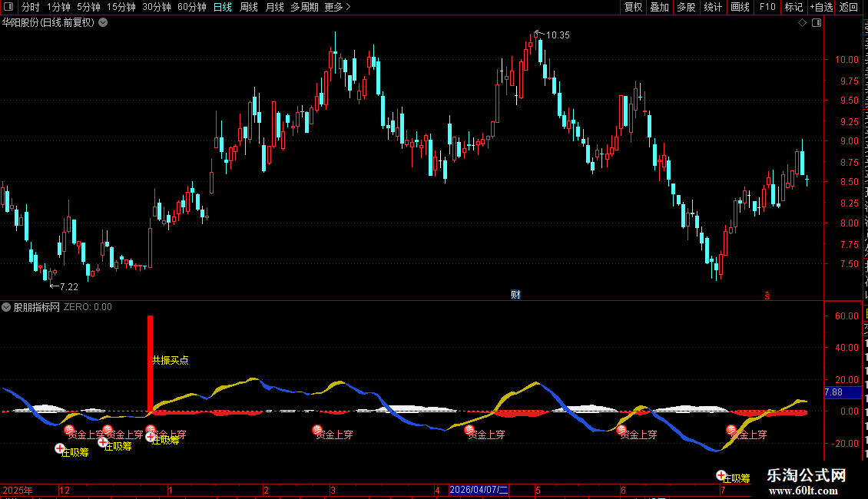Click the 返回 back button
Image resolution: width=868 pixels, height=499 pixels.
coord(848,7)
